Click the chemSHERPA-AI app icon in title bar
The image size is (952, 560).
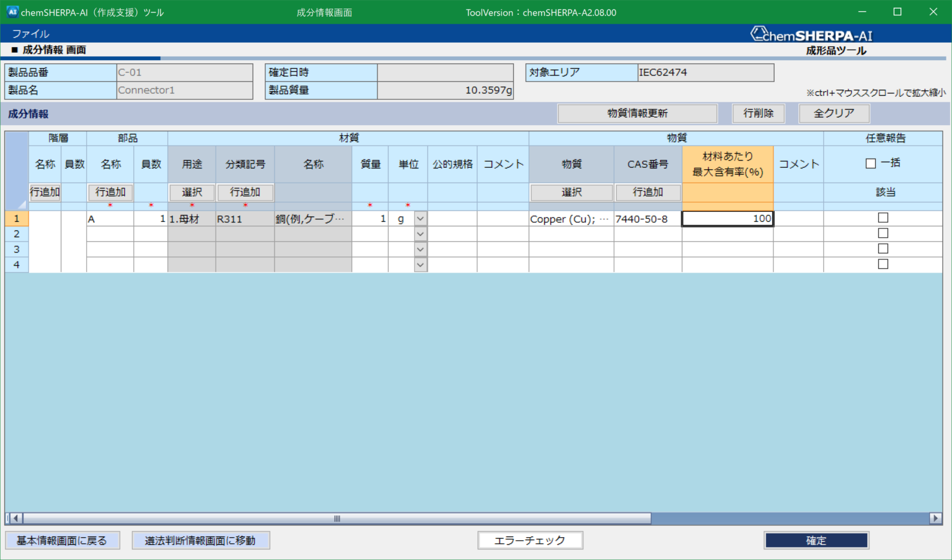12,12
